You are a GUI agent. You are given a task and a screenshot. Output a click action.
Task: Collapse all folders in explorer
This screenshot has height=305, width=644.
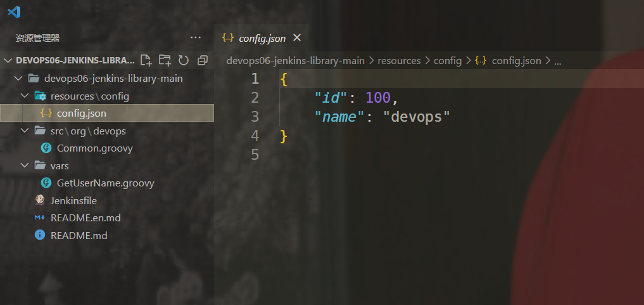tap(202, 60)
